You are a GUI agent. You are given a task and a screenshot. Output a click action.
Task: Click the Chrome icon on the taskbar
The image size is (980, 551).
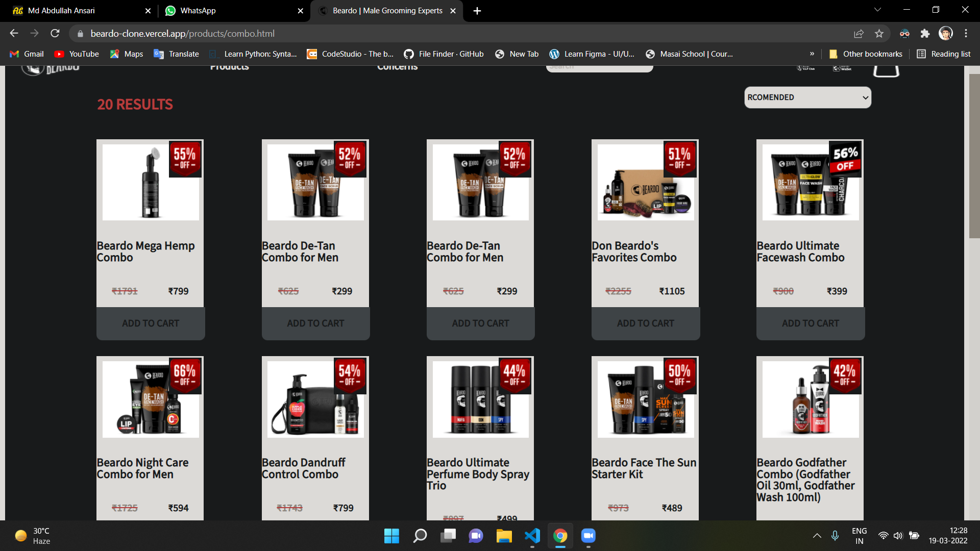(x=560, y=536)
